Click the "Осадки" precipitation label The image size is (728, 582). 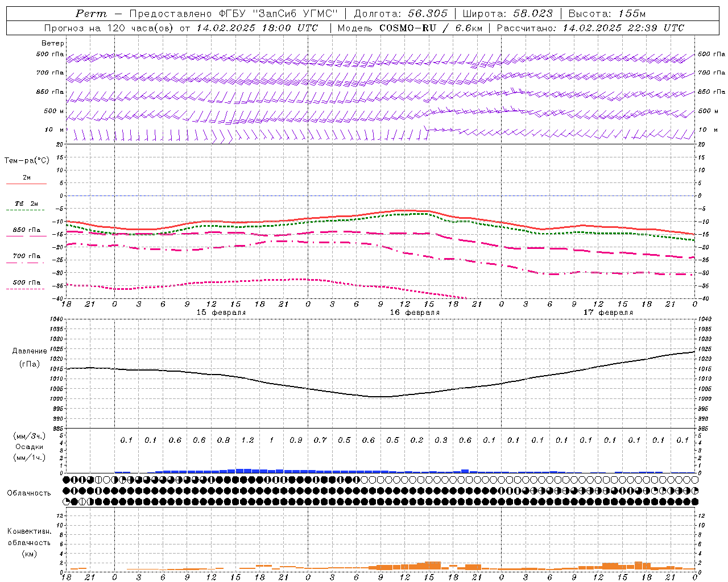pyautogui.click(x=29, y=447)
